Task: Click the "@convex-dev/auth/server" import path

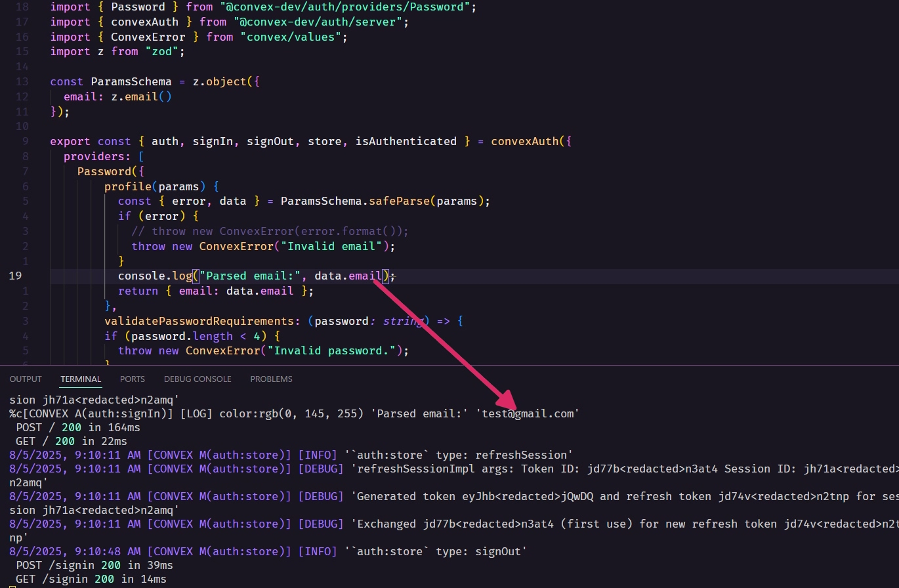Action: point(318,22)
